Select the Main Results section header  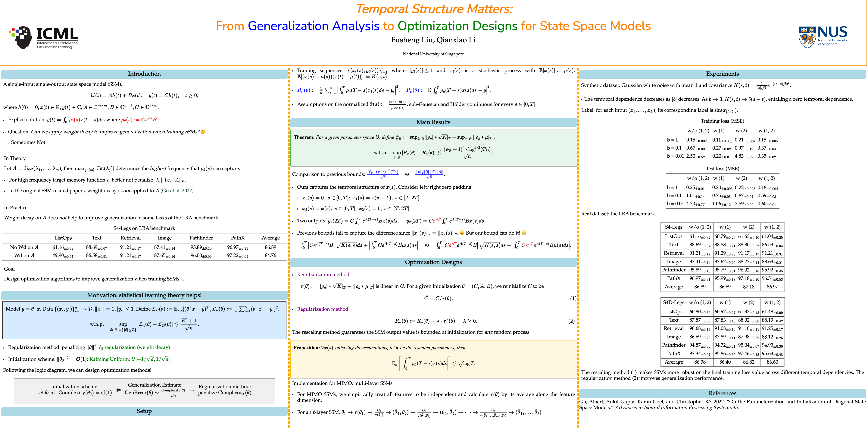[x=433, y=122]
